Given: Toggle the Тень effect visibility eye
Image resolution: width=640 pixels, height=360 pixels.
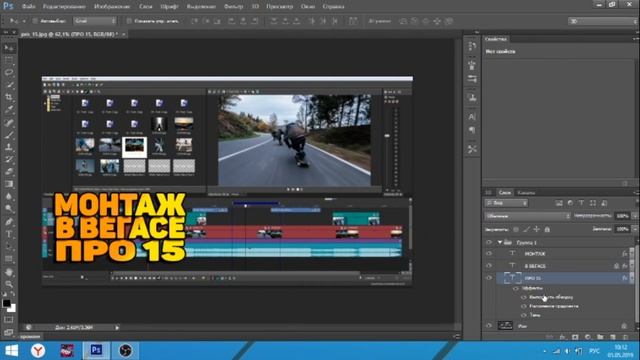Looking at the screenshot, I should [x=524, y=315].
